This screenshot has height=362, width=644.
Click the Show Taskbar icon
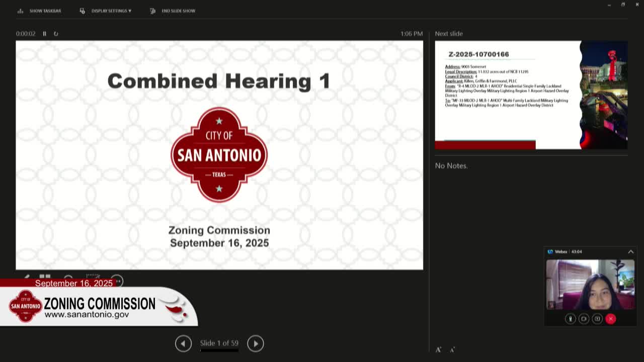click(21, 11)
